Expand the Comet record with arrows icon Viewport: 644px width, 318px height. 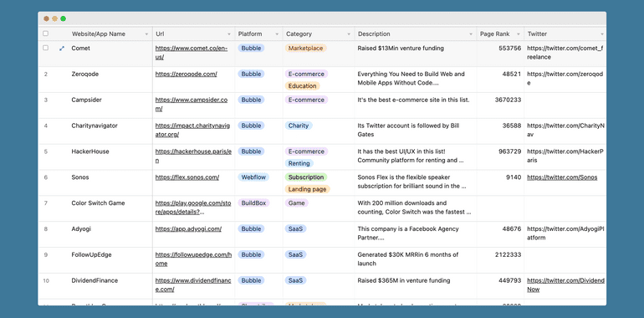click(x=62, y=49)
